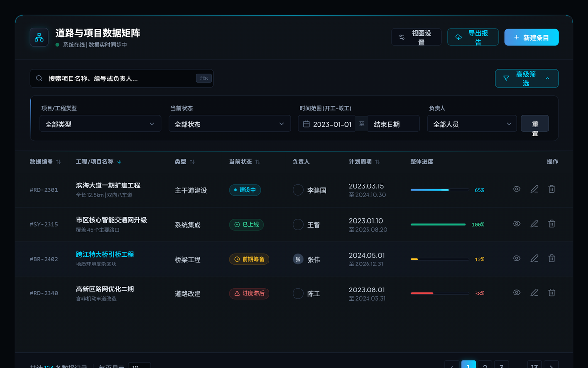The width and height of the screenshot is (588, 368).
Task: Collapse the 高级筛选 advanced filter panel
Action: [x=527, y=79]
